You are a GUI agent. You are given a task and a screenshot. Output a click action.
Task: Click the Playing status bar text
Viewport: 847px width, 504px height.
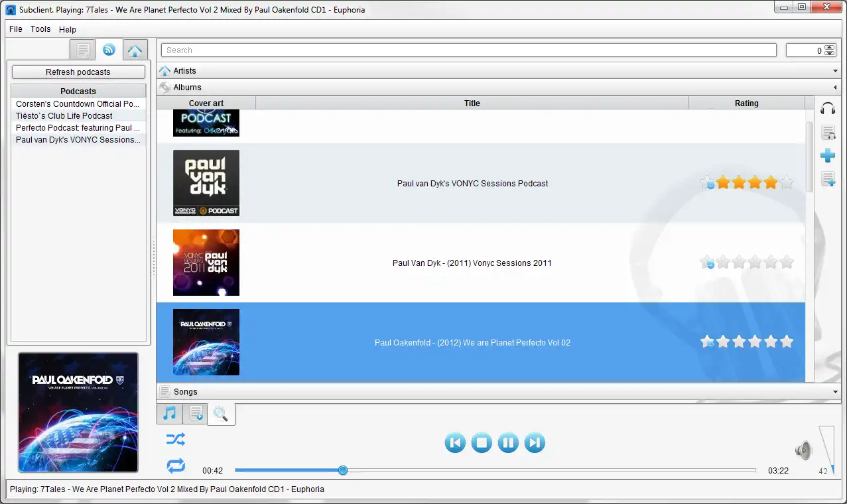(x=167, y=489)
